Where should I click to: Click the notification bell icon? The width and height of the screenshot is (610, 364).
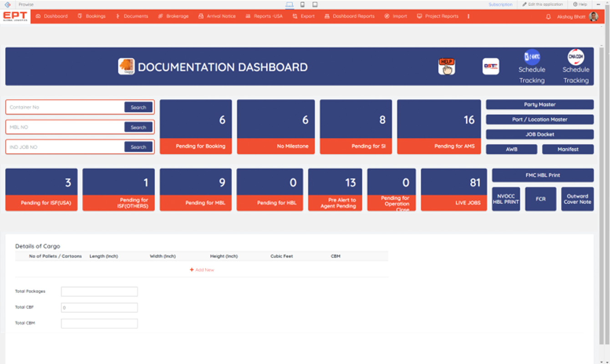pyautogui.click(x=548, y=16)
